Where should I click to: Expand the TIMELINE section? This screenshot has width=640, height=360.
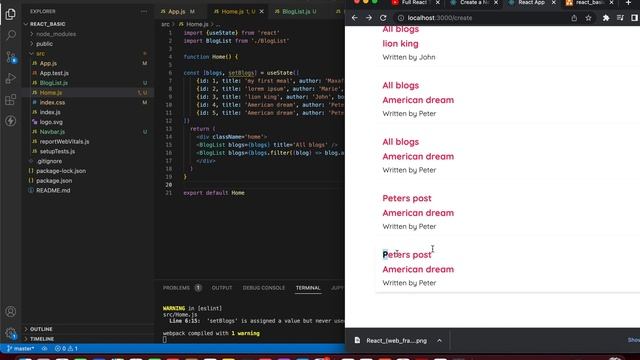point(42,339)
